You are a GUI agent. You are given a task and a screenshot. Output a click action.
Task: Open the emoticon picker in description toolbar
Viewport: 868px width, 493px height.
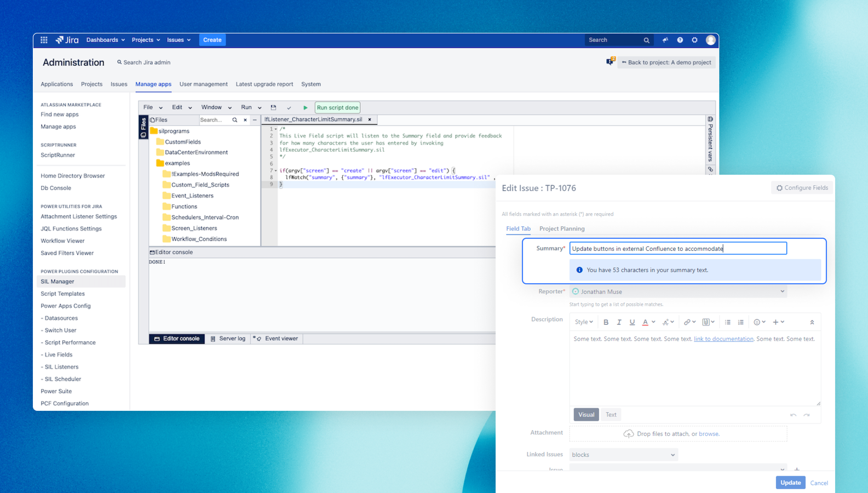[x=760, y=322]
